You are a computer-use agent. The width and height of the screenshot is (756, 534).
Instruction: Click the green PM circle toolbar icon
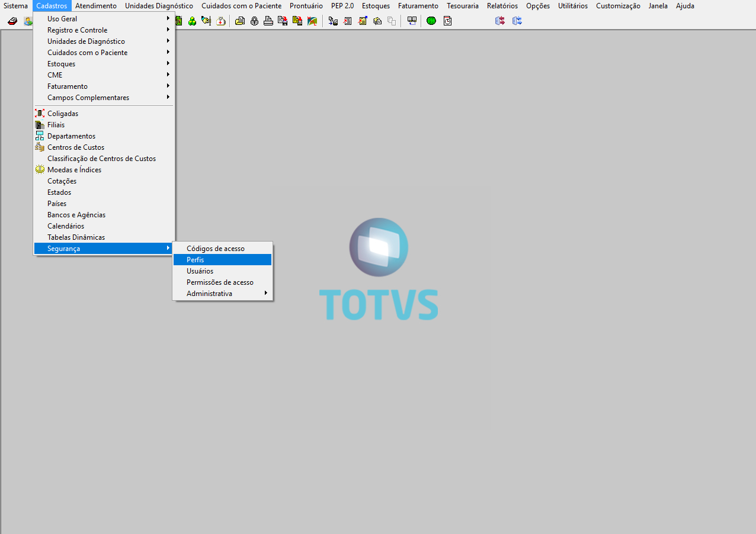(x=431, y=21)
